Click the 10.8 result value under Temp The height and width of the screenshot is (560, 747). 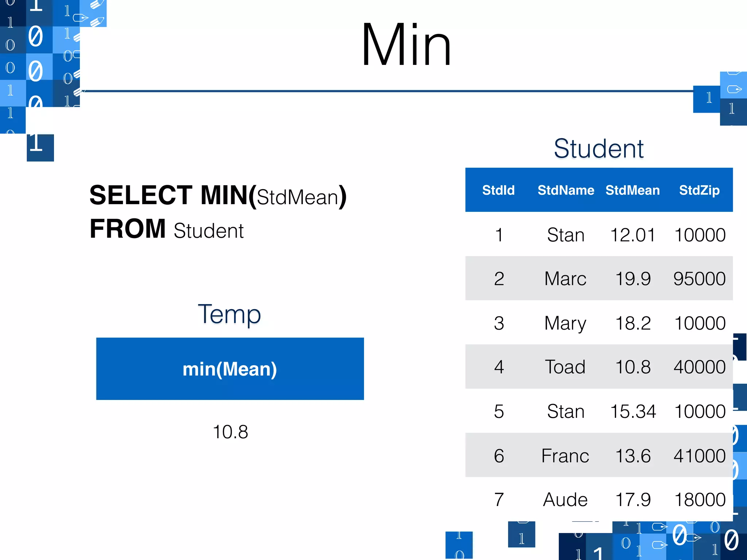coord(230,432)
